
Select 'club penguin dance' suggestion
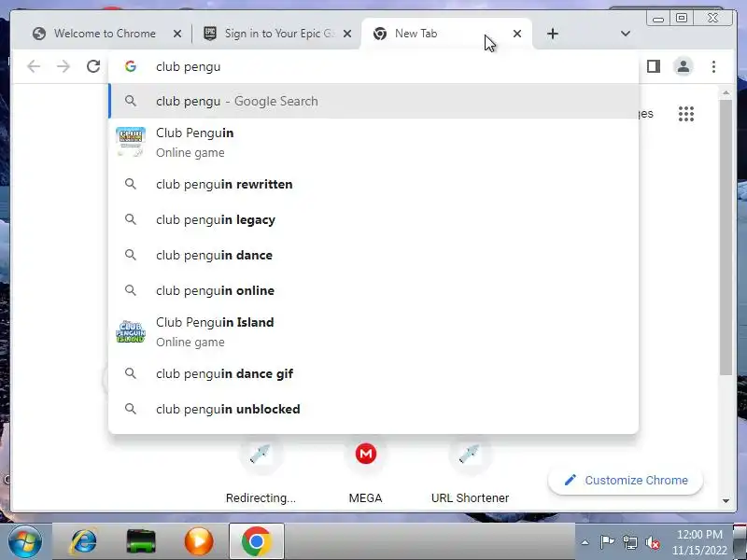pyautogui.click(x=374, y=255)
